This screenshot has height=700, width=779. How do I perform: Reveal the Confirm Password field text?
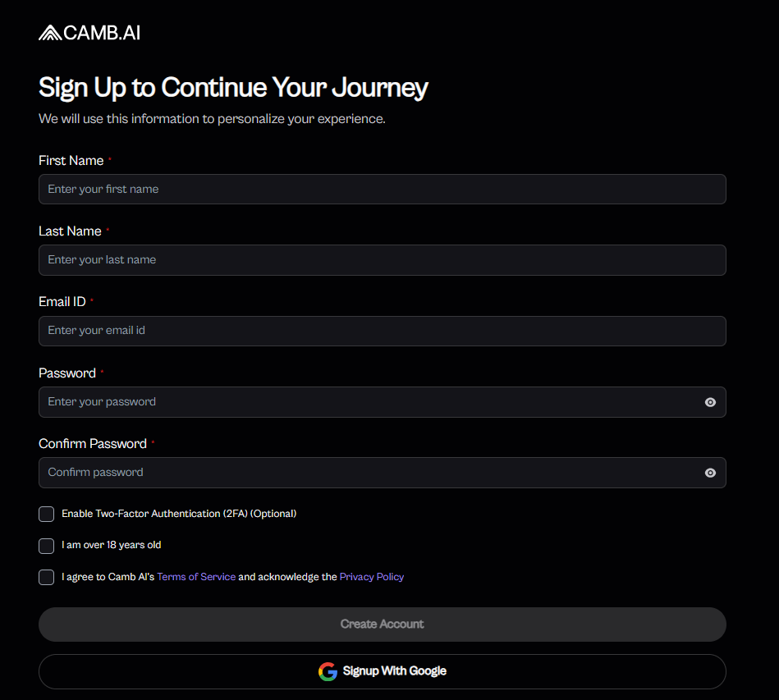click(710, 473)
